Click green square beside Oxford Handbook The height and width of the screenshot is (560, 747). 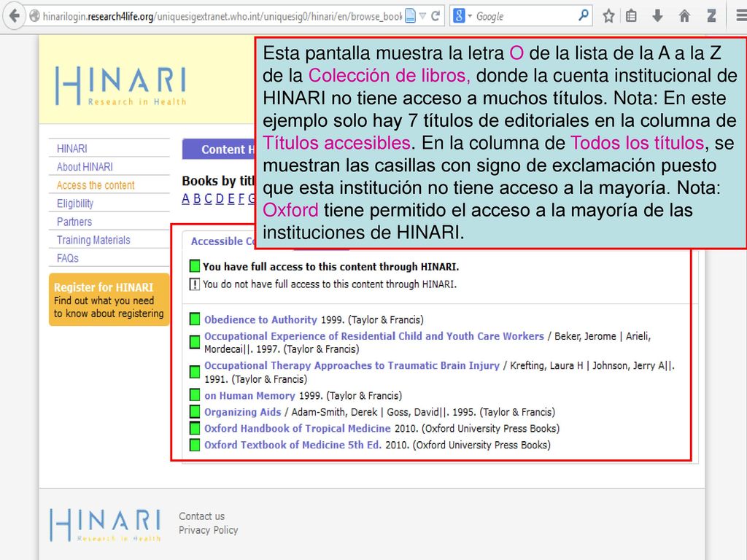click(x=194, y=427)
